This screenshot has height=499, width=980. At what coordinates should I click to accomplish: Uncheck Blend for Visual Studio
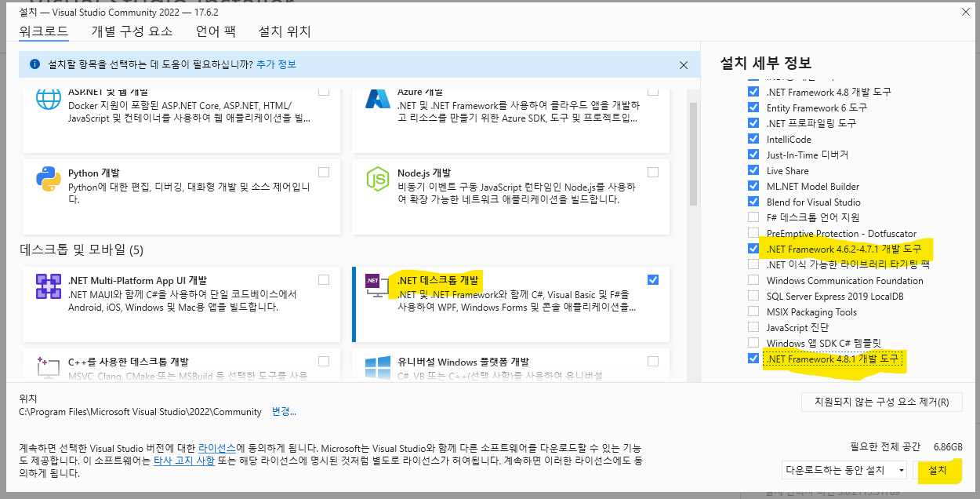coord(753,202)
